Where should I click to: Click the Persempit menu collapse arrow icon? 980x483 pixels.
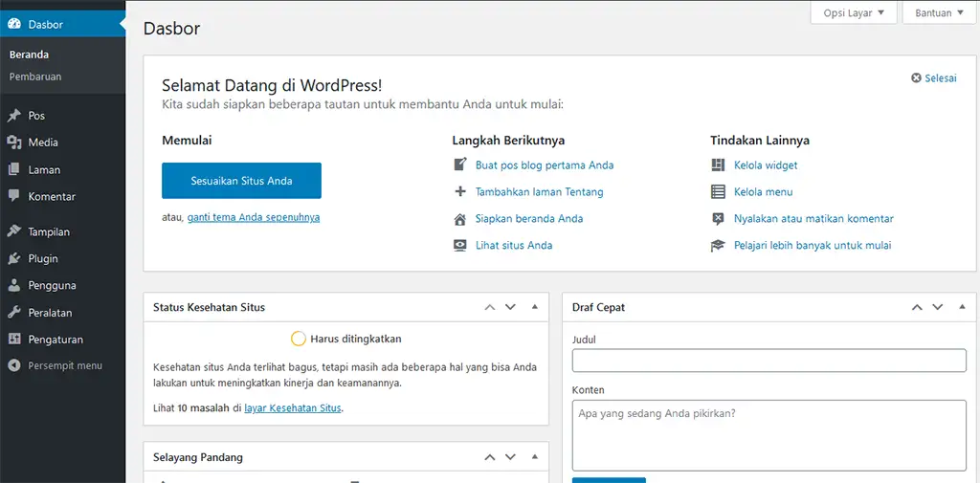tap(14, 365)
